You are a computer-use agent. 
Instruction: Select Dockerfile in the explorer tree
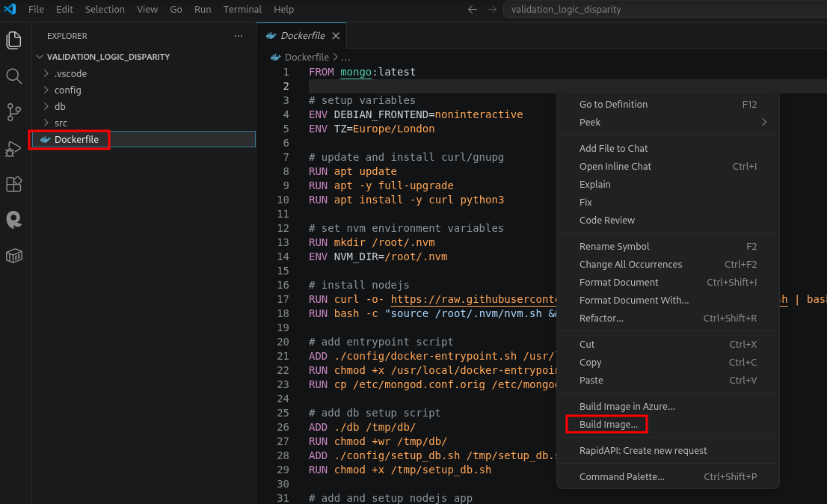click(x=144, y=139)
